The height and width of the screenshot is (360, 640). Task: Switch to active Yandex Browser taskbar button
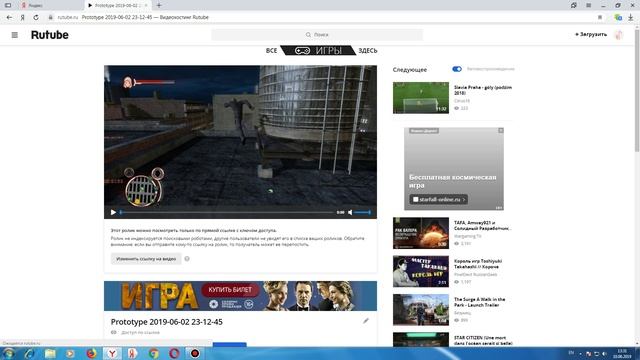112,353
